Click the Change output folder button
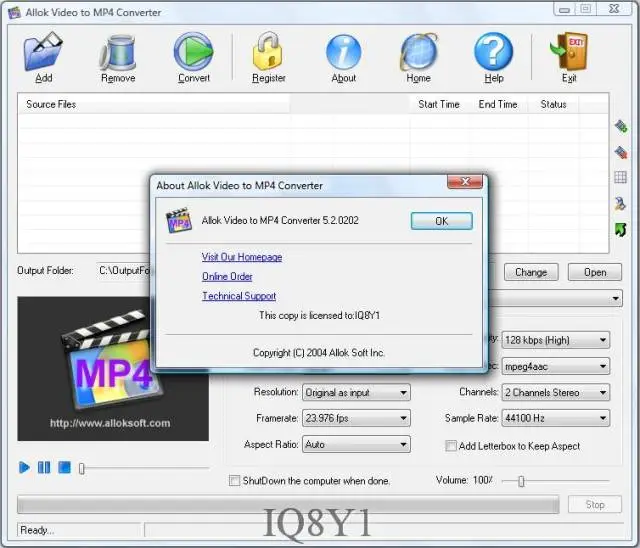The width and height of the screenshot is (640, 548). click(531, 272)
